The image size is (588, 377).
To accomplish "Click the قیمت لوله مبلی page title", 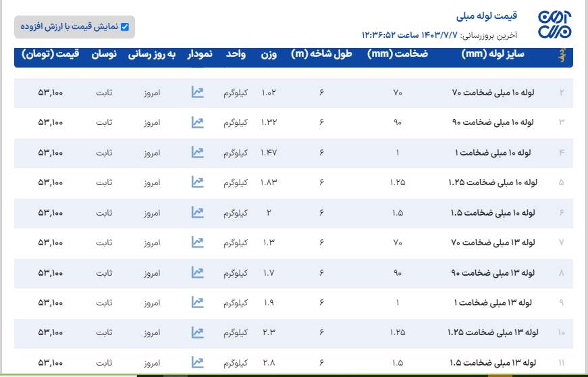I will pos(487,16).
